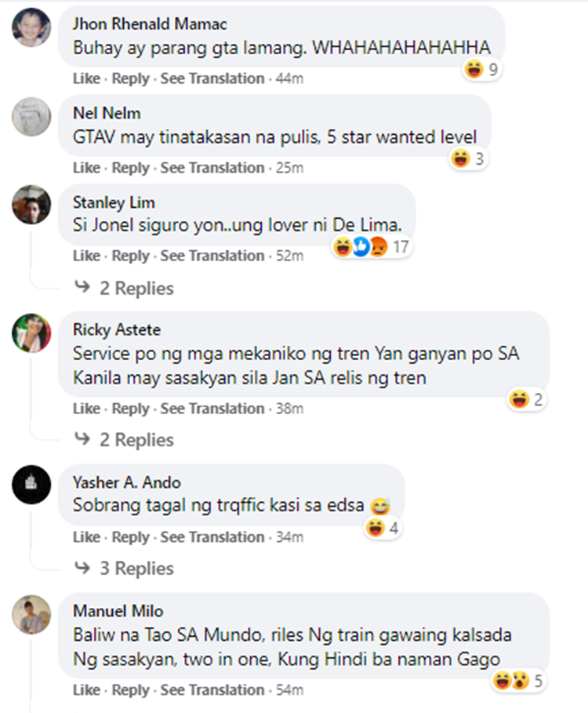Open haha reactions on Jhon Rhenald's comment
Image resolution: width=588 pixels, height=713 pixels.
481,70
